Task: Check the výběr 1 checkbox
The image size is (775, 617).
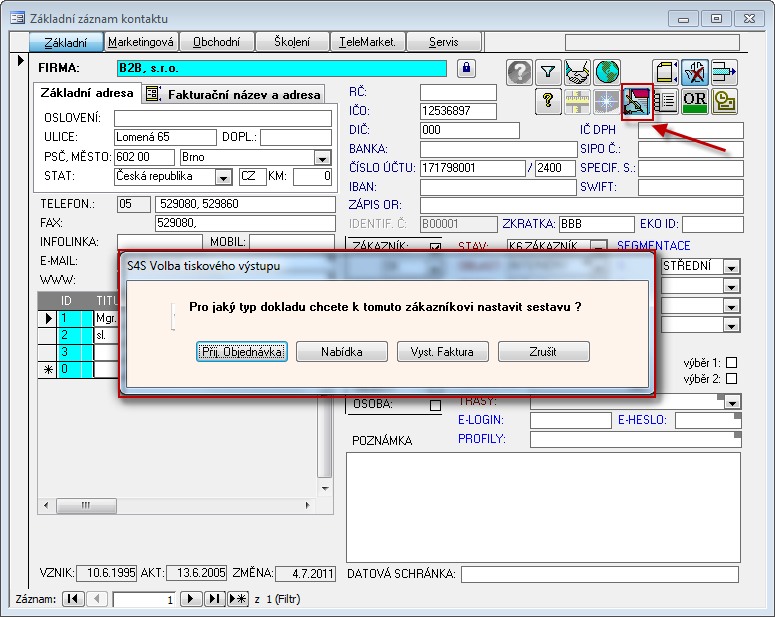Action: [x=732, y=362]
